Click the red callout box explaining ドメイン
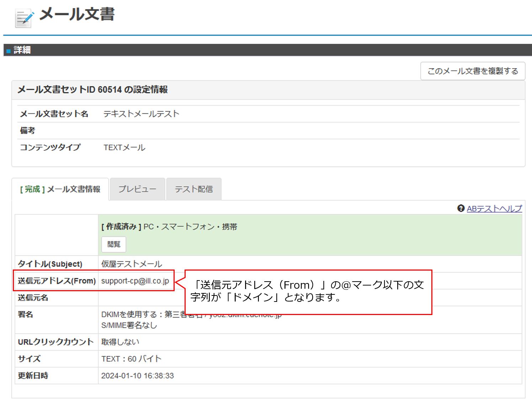Image resolution: width=532 pixels, height=400 pixels. click(309, 292)
